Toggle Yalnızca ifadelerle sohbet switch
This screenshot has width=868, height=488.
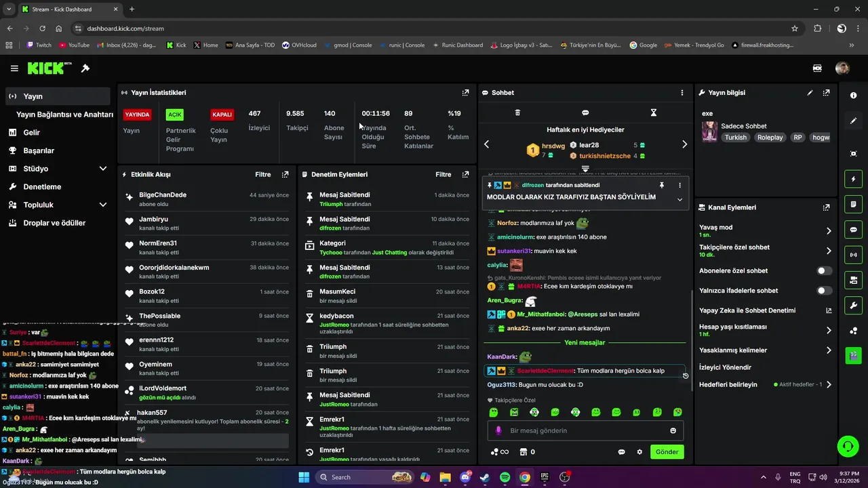[x=824, y=291]
